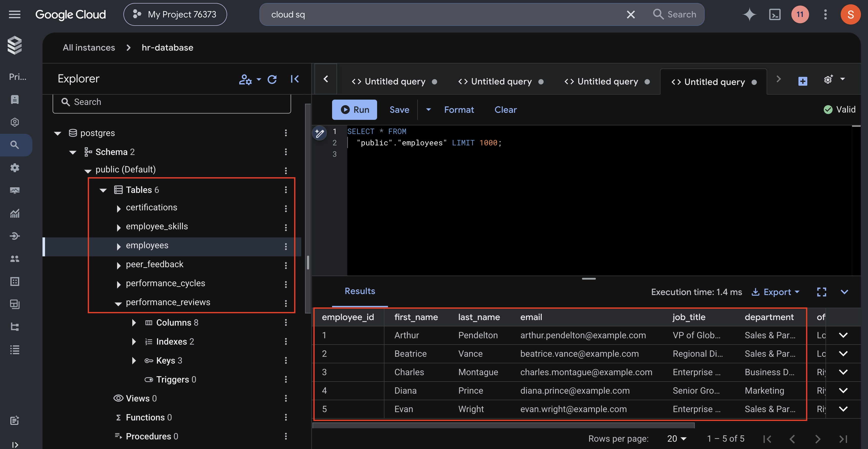The image size is (868, 449).
Task: Refresh the Explorer tree
Action: click(x=272, y=79)
